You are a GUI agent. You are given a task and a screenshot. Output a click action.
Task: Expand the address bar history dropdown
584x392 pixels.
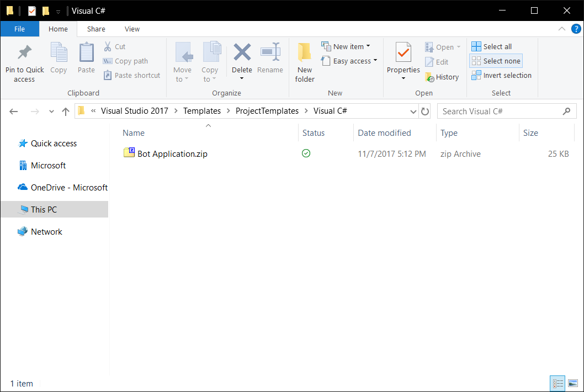pyautogui.click(x=413, y=112)
